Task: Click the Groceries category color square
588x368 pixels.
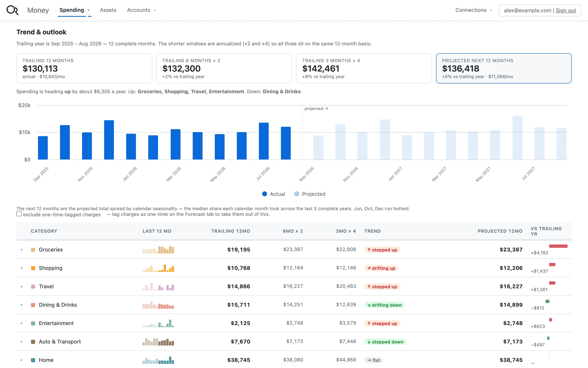Action: tap(33, 250)
